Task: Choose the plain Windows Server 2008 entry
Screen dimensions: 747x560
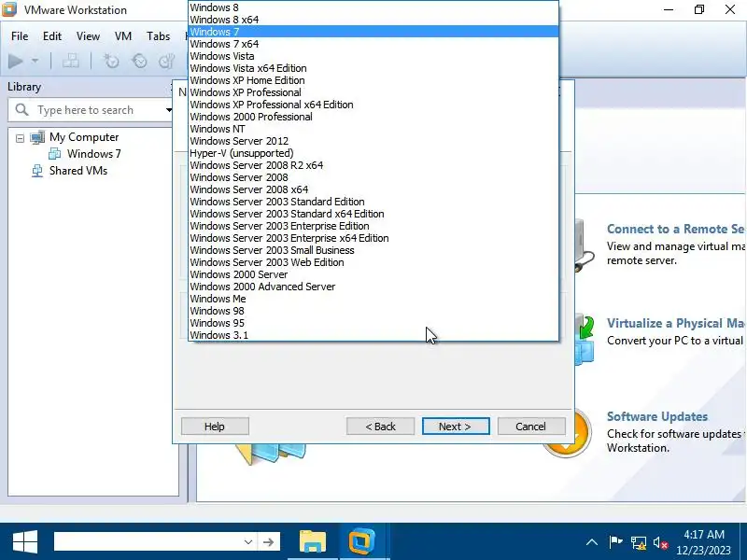Action: click(x=373, y=177)
